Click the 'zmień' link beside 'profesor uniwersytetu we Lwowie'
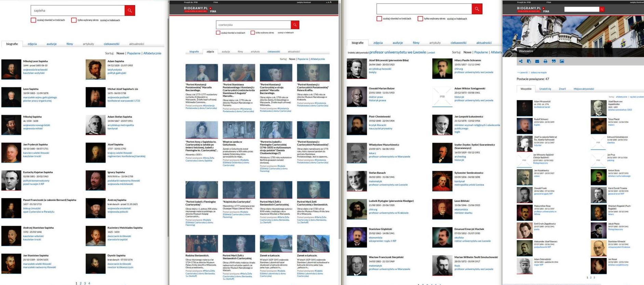Screen dimensions: 644x285 (x=431, y=53)
